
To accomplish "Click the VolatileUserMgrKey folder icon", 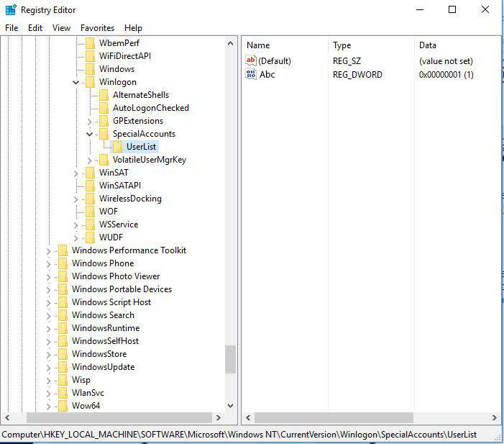I will (x=104, y=160).
